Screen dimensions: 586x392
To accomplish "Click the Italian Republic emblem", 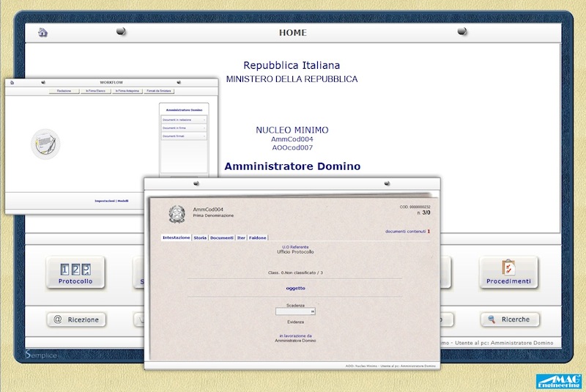I will [177, 214].
